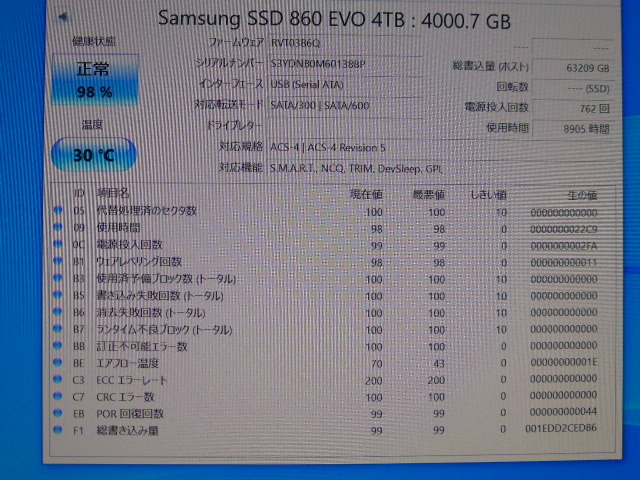Click the total host writes value 63209 GB
This screenshot has height=480, width=640.
click(572, 68)
